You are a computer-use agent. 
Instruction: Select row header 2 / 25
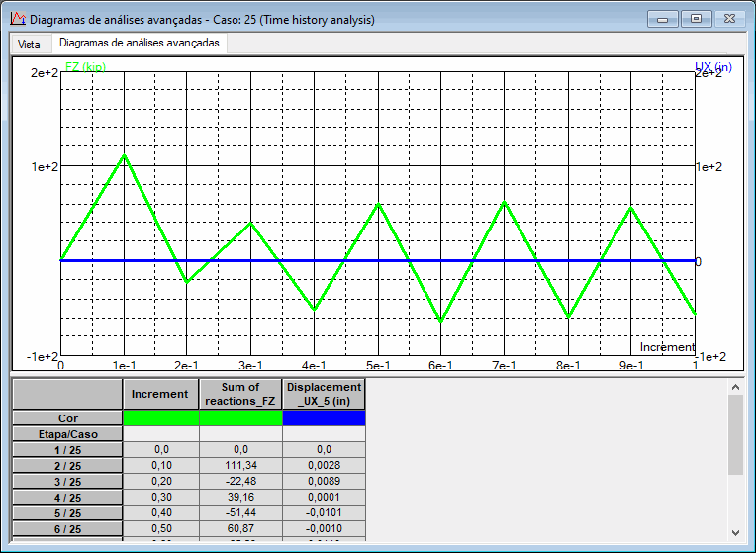coord(67,466)
